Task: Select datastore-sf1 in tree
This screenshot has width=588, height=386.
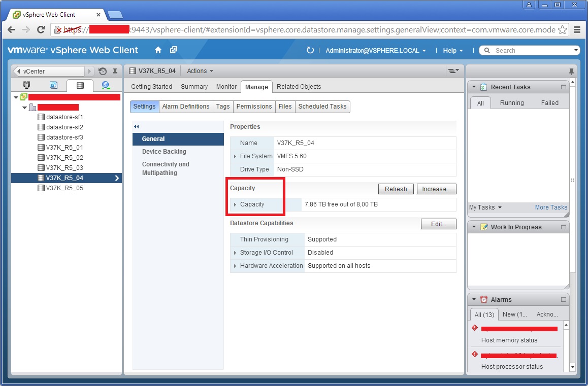Action: [64, 117]
